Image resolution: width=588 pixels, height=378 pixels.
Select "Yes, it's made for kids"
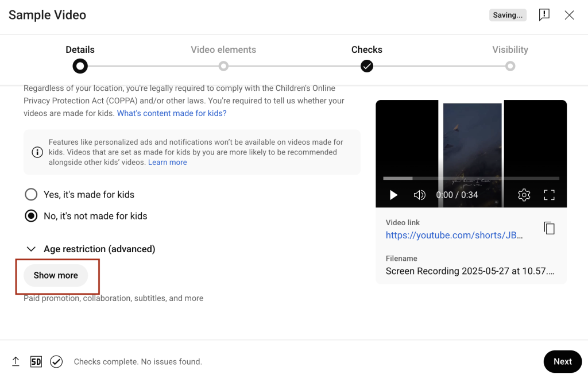click(x=31, y=194)
